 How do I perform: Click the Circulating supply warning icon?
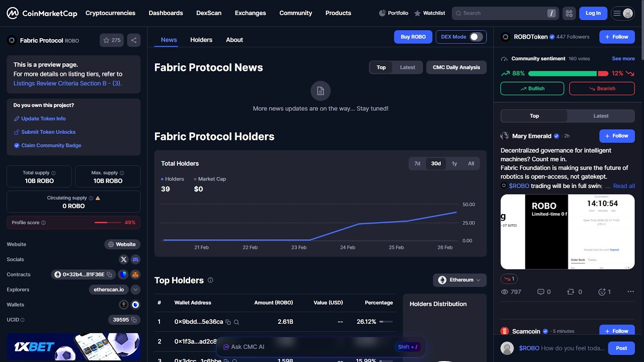point(98,198)
